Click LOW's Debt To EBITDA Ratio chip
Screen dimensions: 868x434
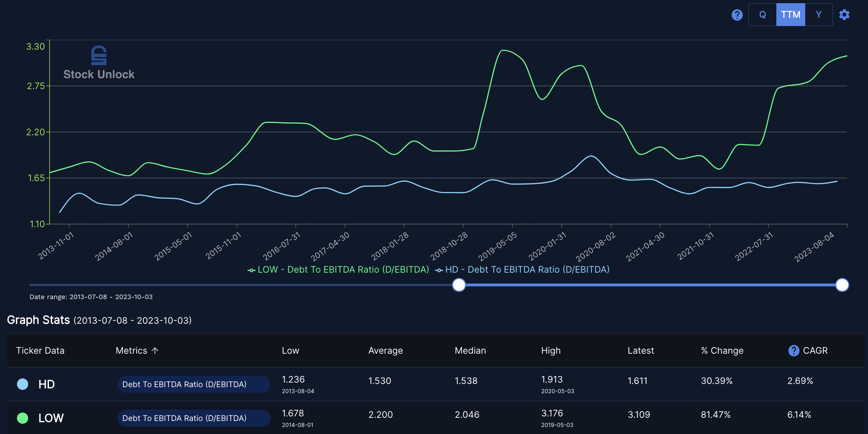[194, 418]
